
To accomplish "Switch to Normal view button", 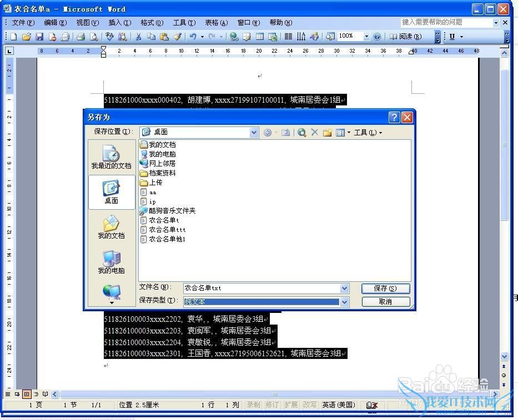I will [x=8, y=394].
